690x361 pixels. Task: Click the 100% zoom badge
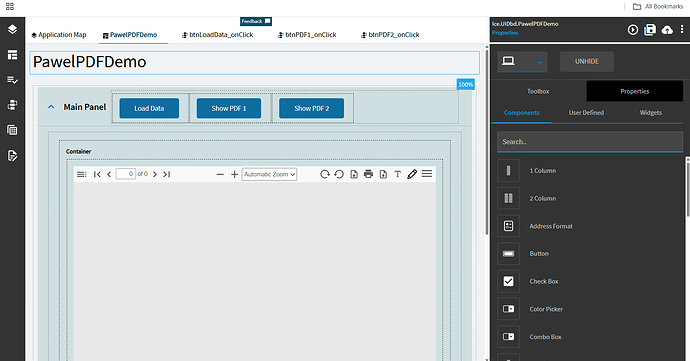click(x=466, y=85)
